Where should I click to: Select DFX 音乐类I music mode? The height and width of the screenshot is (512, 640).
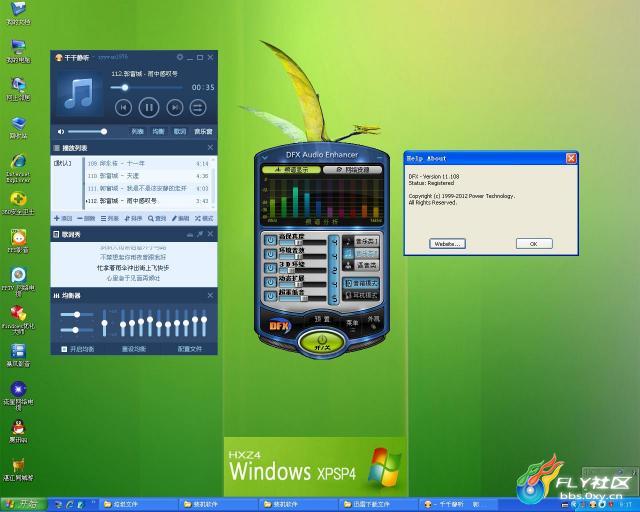(361, 241)
